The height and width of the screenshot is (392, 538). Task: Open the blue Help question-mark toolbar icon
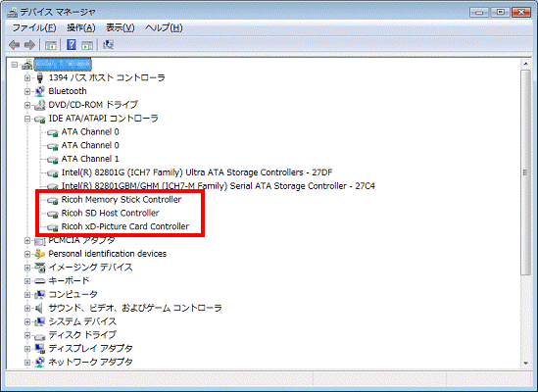tap(71, 45)
